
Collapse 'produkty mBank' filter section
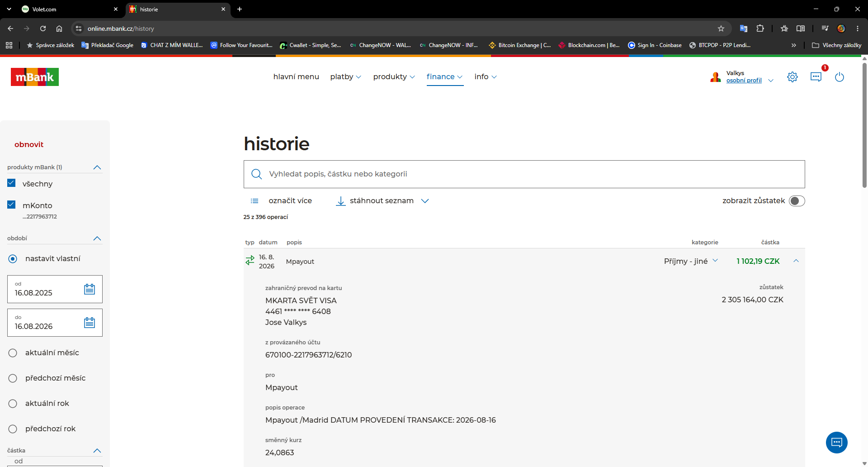(97, 167)
